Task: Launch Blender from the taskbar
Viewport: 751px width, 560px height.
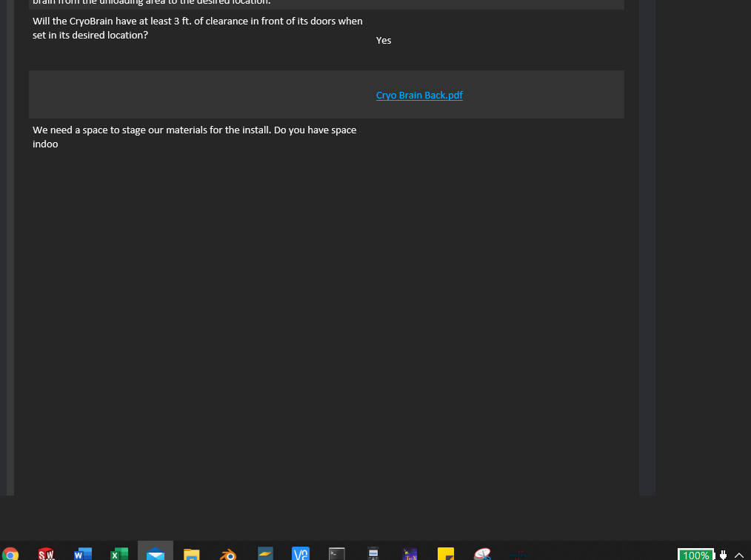Action: coord(228,554)
